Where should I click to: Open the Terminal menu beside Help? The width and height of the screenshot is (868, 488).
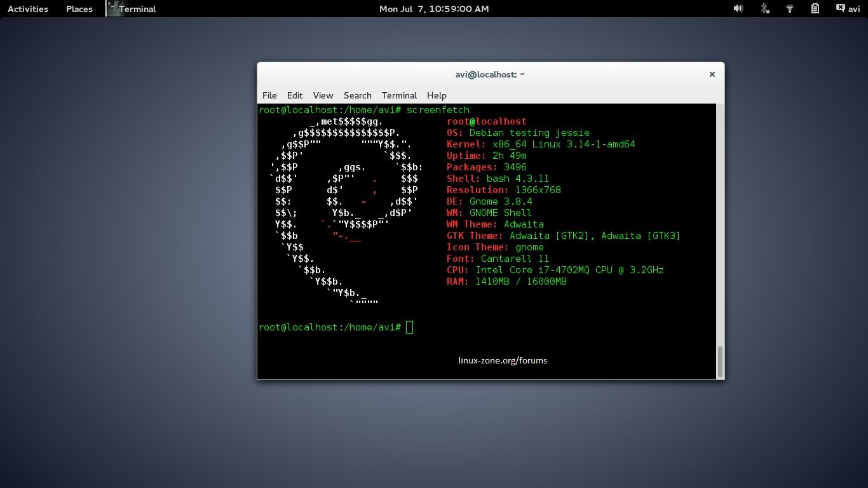(399, 95)
